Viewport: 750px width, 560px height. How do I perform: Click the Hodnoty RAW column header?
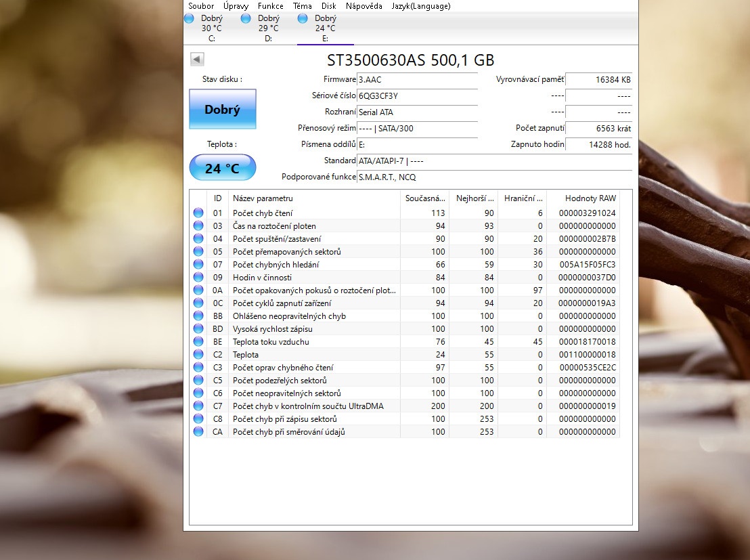(x=583, y=198)
